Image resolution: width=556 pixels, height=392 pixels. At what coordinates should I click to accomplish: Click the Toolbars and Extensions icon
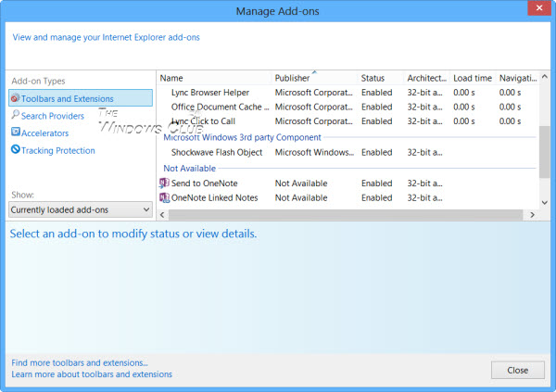click(x=15, y=98)
